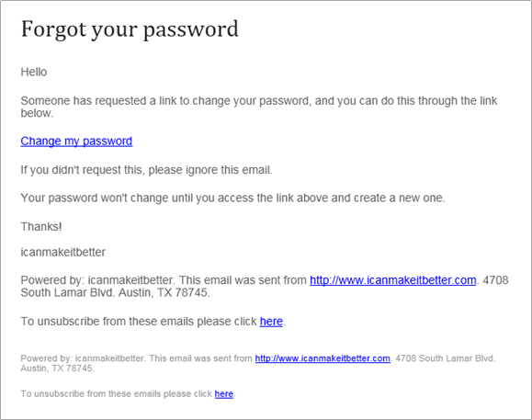Image resolution: width=532 pixels, height=420 pixels.
Task: Click the 4708 address number in larger text
Action: (x=495, y=280)
